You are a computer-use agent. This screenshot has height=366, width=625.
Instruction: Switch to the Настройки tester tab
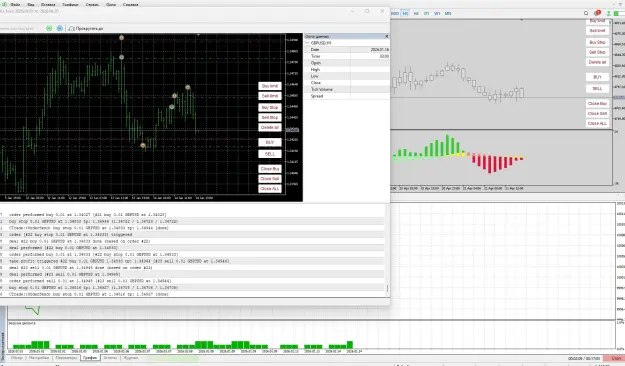click(x=39, y=358)
